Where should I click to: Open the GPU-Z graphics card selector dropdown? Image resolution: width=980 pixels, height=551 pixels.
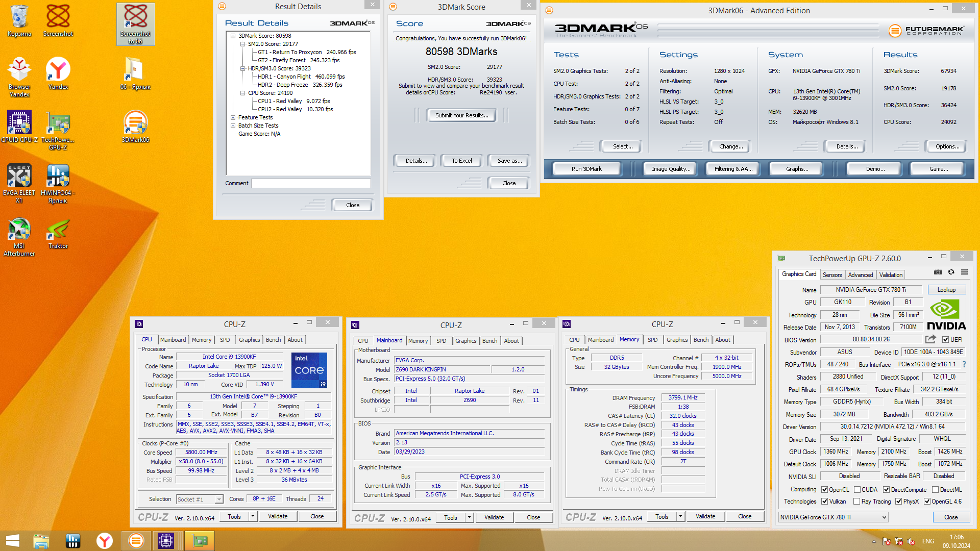click(x=833, y=517)
